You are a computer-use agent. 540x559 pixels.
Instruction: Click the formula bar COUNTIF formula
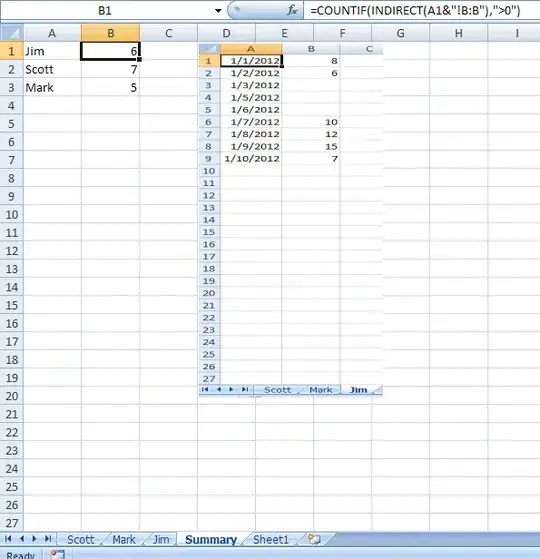[415, 11]
